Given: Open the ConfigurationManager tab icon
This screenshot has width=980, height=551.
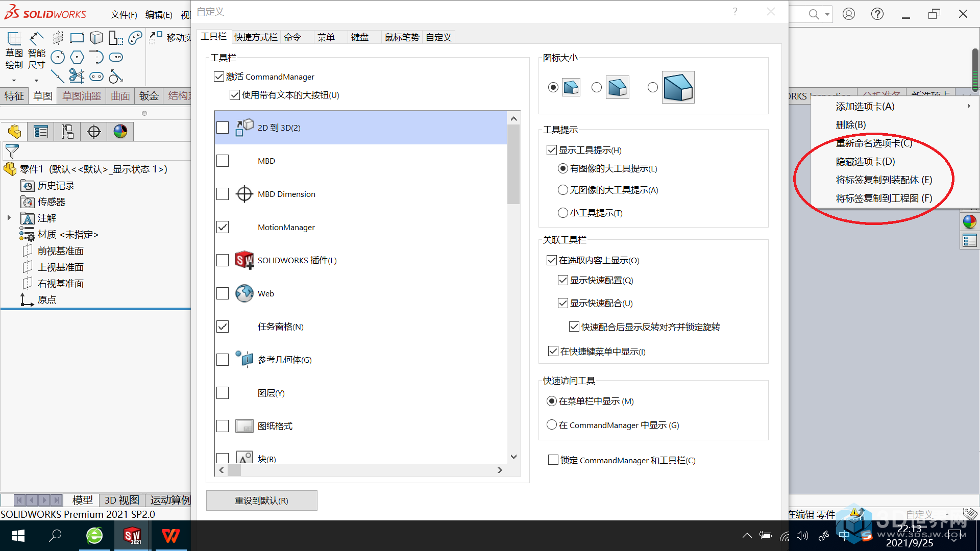Looking at the screenshot, I should coord(67,132).
